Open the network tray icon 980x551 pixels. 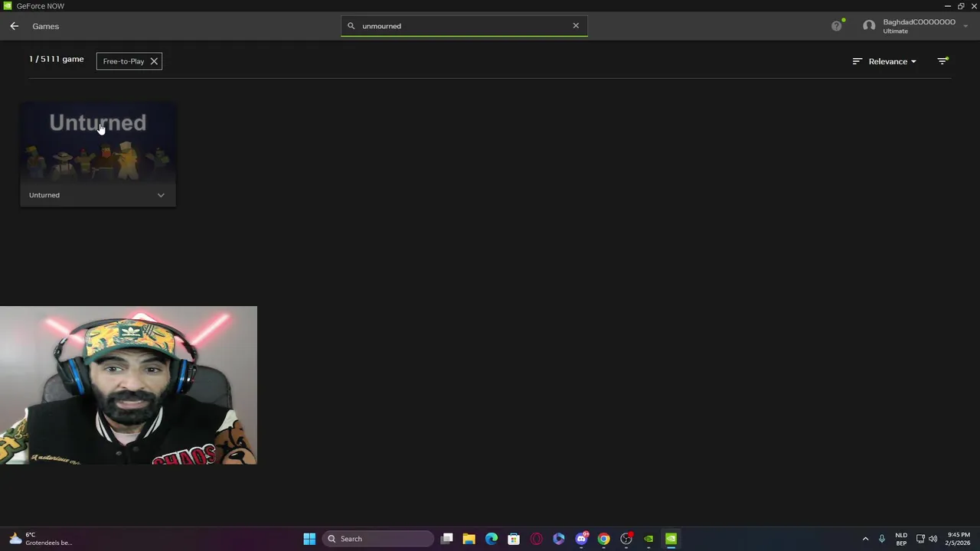click(920, 539)
